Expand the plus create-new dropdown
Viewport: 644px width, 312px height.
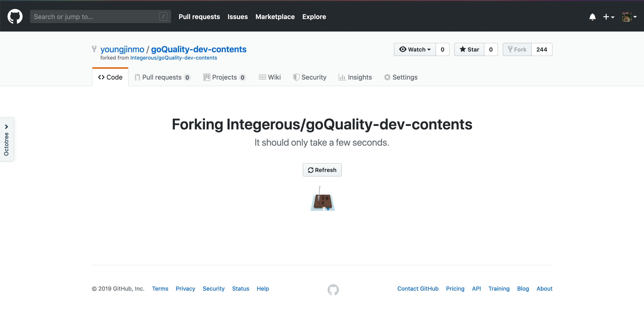(608, 17)
